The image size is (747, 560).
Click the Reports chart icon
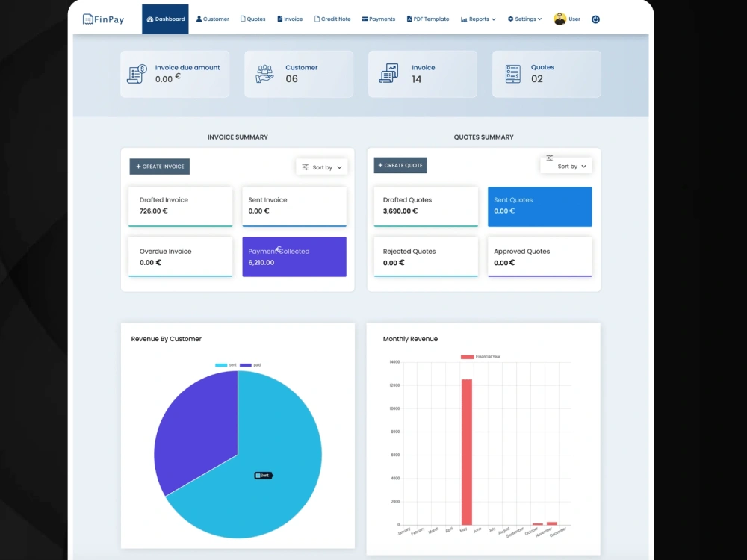(x=464, y=19)
